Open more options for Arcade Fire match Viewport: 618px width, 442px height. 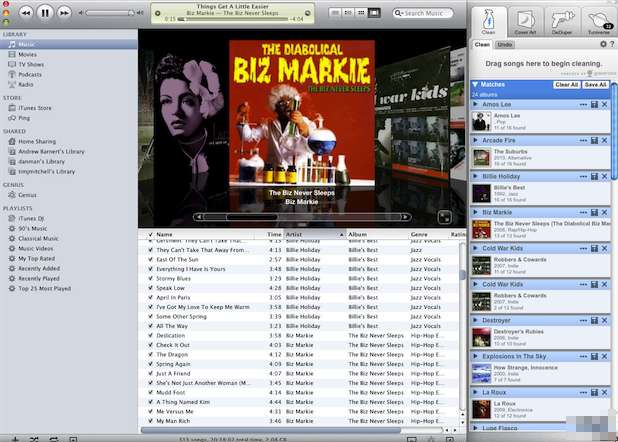tap(583, 140)
